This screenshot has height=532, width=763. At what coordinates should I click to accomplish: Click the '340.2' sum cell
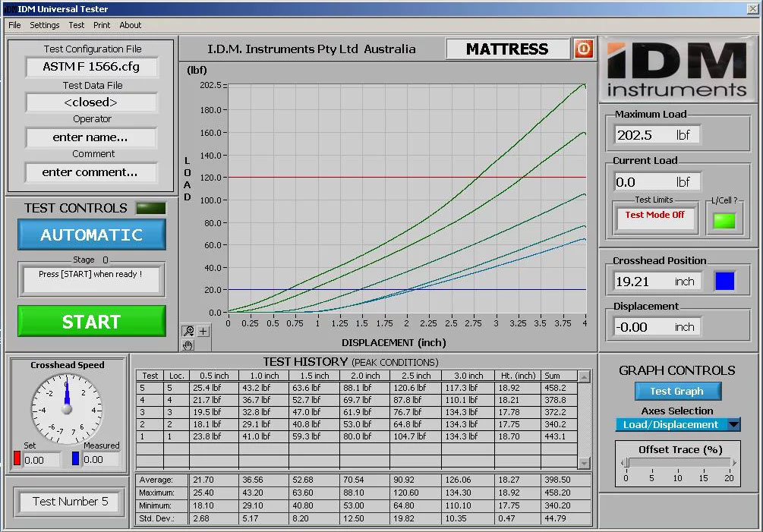click(559, 424)
